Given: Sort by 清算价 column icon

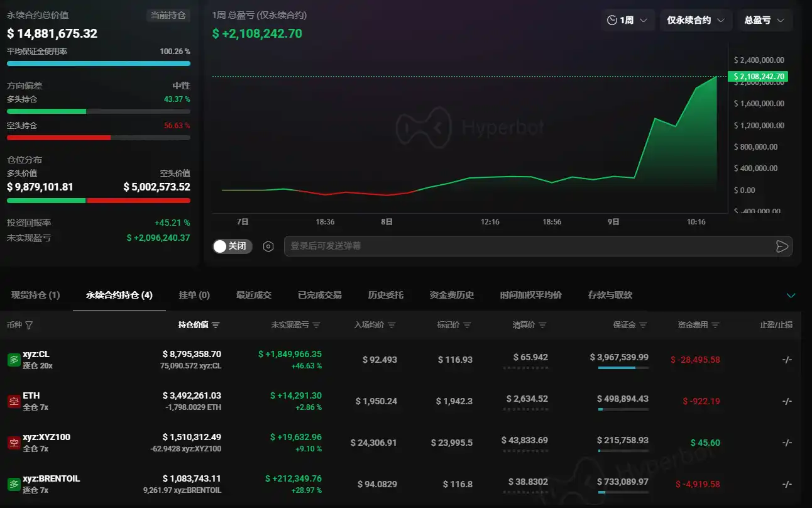Looking at the screenshot, I should click(x=542, y=325).
